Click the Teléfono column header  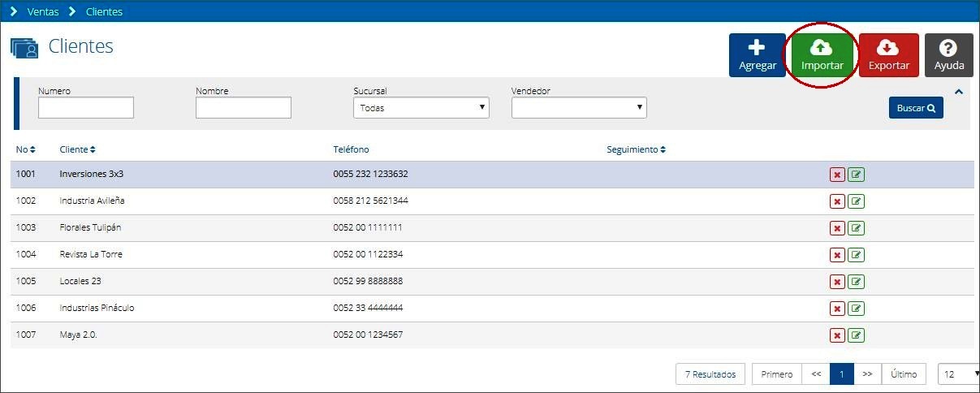coord(351,149)
